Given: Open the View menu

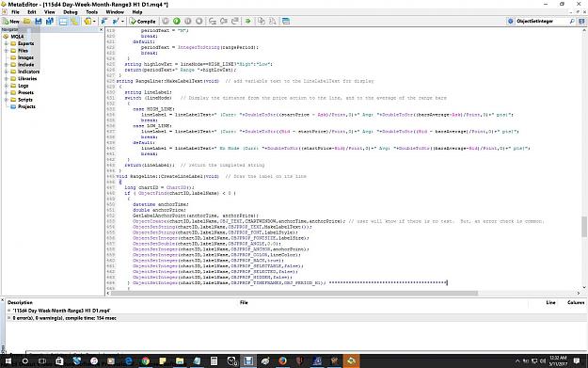Looking at the screenshot, I should click(x=50, y=12).
